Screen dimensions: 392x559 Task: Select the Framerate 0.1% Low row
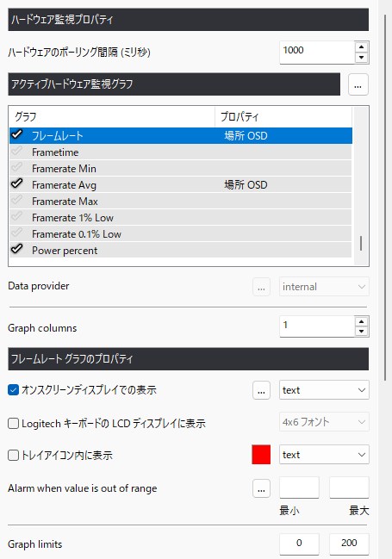point(180,234)
